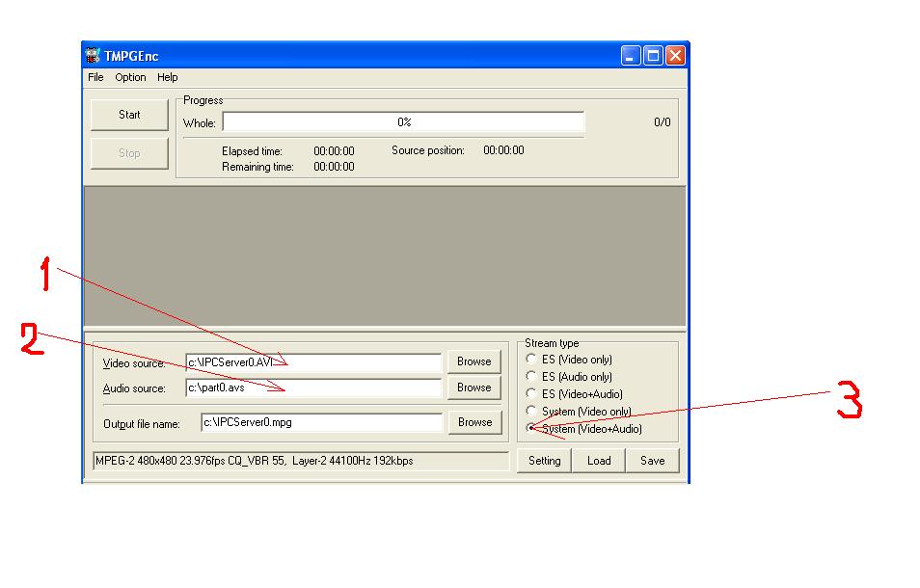Screen dimensions: 920x588
Task: Click the Whole progress bar
Action: (x=403, y=122)
